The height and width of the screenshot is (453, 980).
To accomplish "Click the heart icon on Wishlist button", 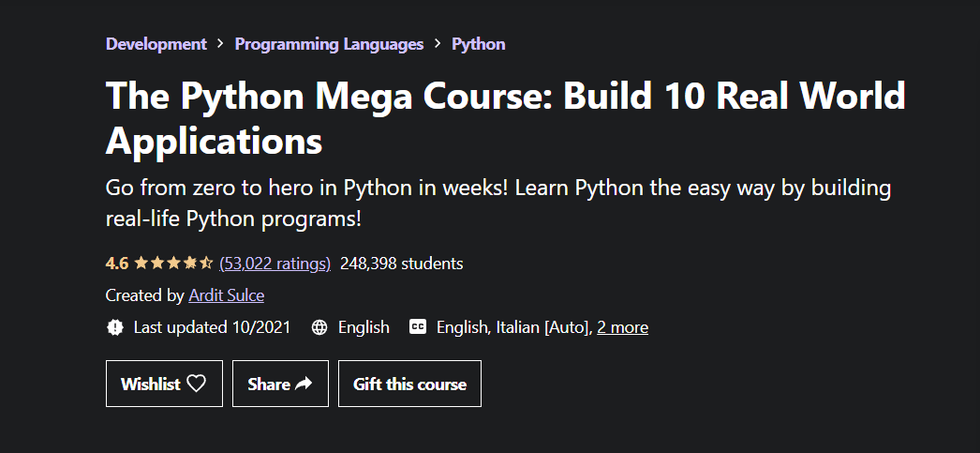I will click(x=196, y=384).
